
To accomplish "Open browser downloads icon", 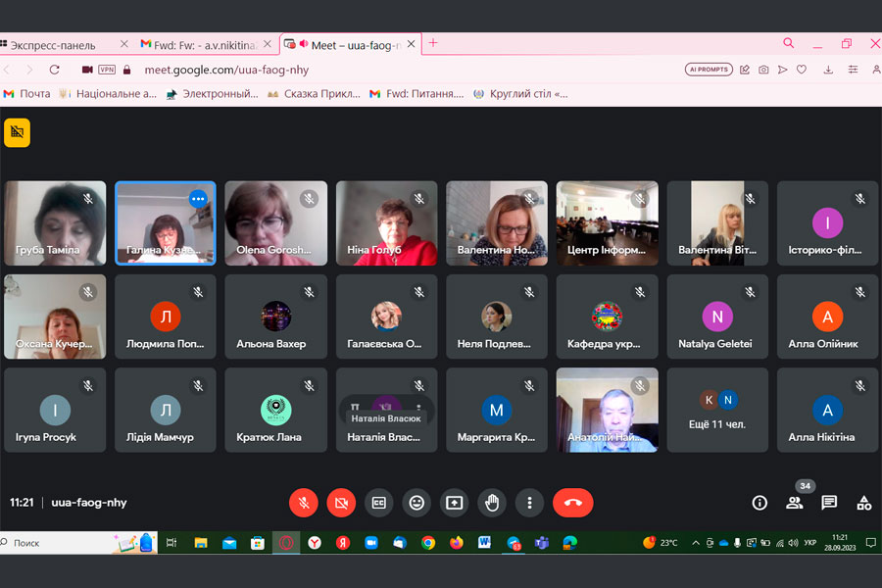I will click(828, 70).
